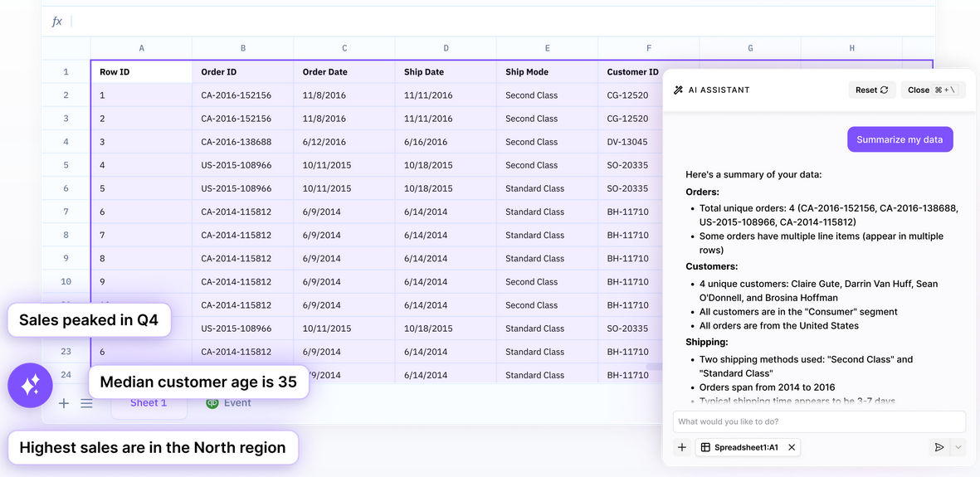Click the fx function icon

click(57, 22)
